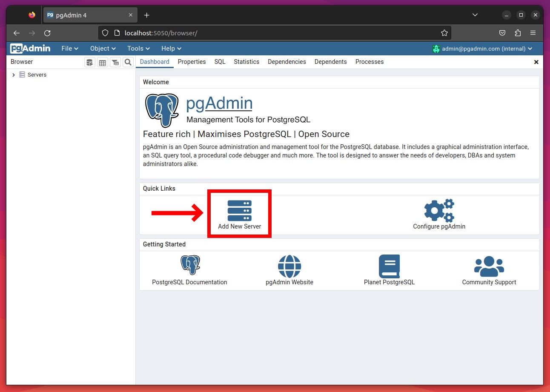Click the Community Support text link
This screenshot has width=550, height=392.
pos(489,282)
